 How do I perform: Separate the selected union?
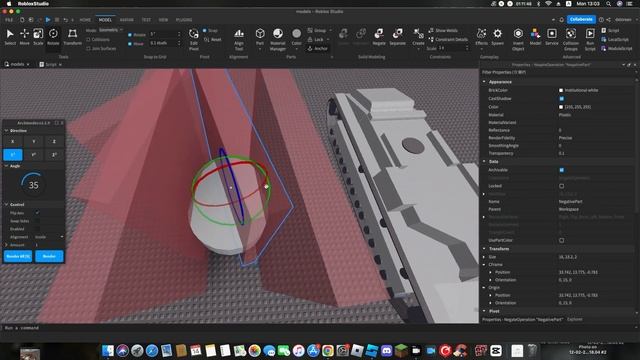397,37
